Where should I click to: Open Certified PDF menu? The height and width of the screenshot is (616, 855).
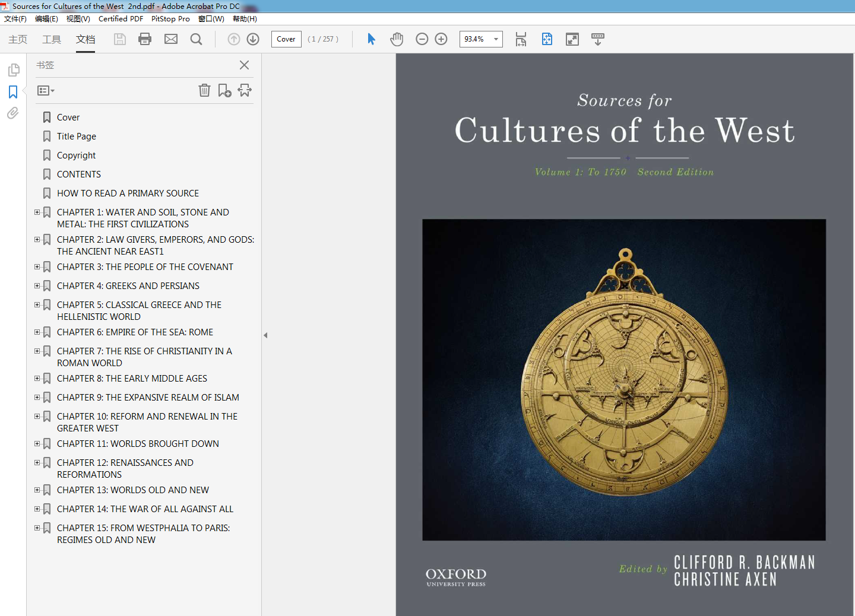[121, 19]
